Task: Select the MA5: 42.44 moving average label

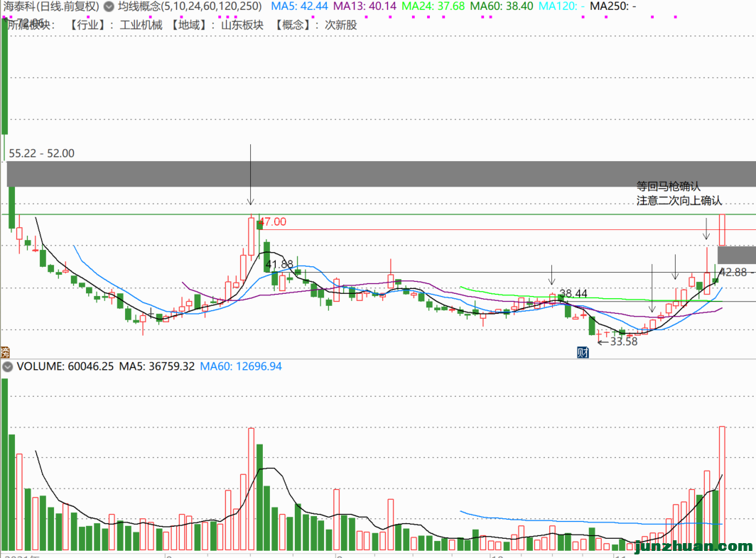Action: click(299, 6)
